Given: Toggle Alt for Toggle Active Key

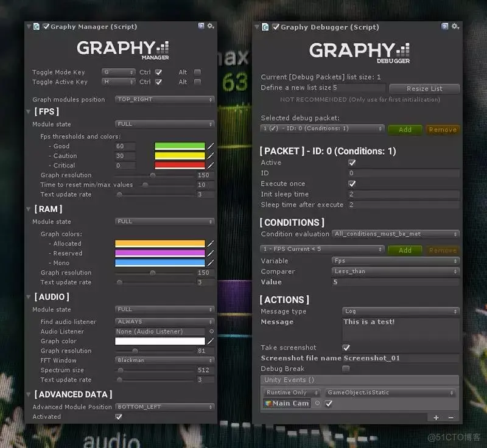Looking at the screenshot, I should click(x=197, y=82).
